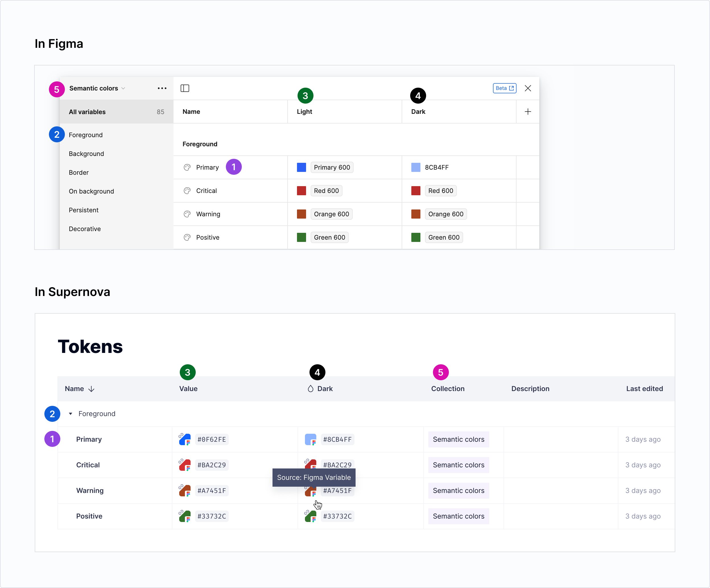Click Semantic colors tag in Critical row
Screen dimensions: 710x588
459,465
